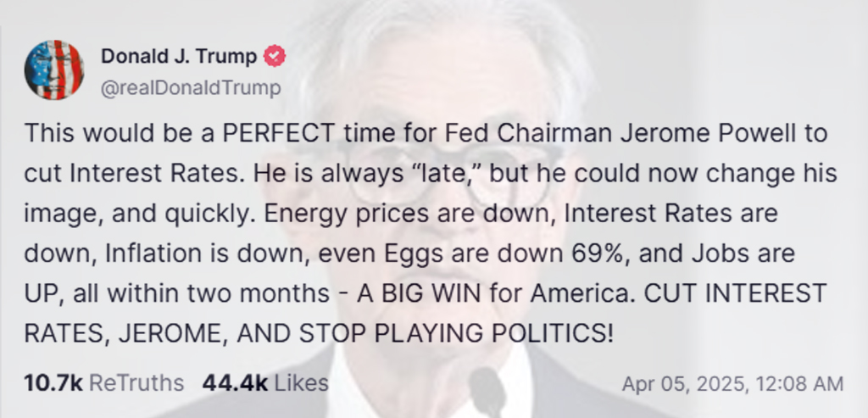Click the red verified badge icon
868x418 pixels.
[275, 57]
